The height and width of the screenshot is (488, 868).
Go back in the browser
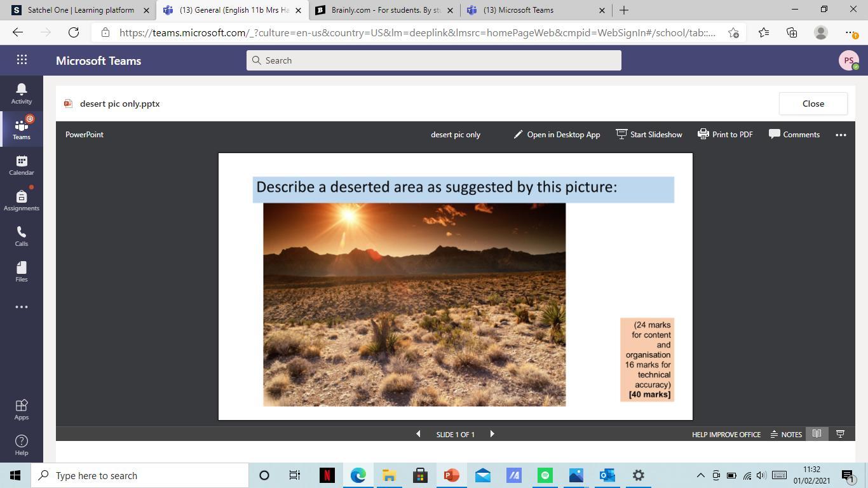pyautogui.click(x=18, y=32)
